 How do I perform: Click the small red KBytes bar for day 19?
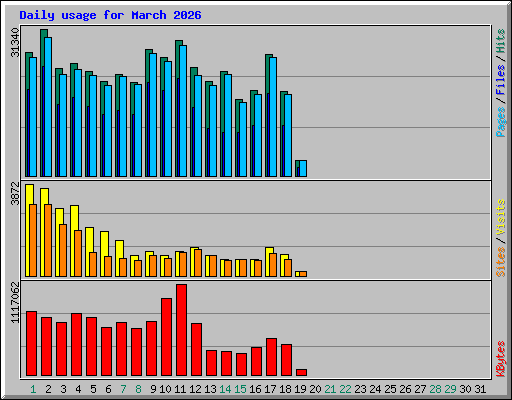pyautogui.click(x=301, y=373)
